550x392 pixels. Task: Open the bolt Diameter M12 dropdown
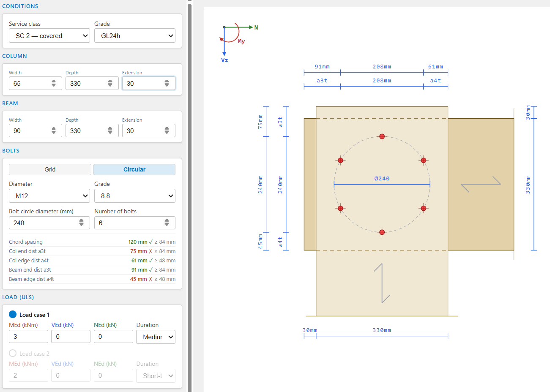point(49,196)
